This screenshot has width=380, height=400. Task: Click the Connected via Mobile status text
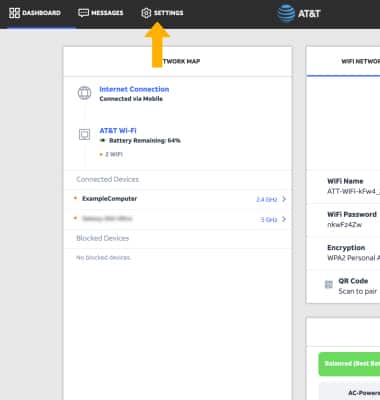coord(131,99)
